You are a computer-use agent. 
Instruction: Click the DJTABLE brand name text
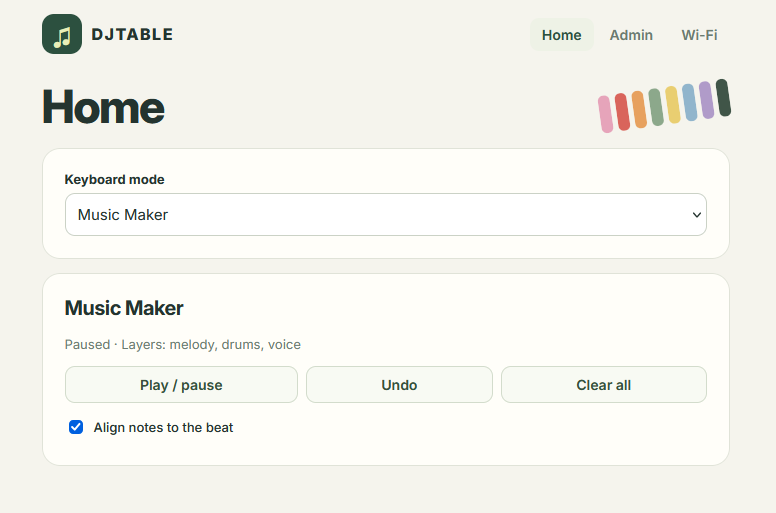point(132,34)
